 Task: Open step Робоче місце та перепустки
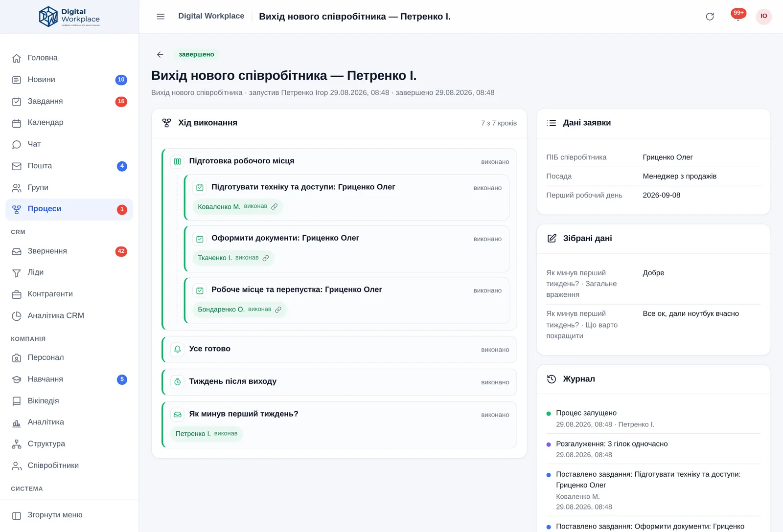(346, 300)
